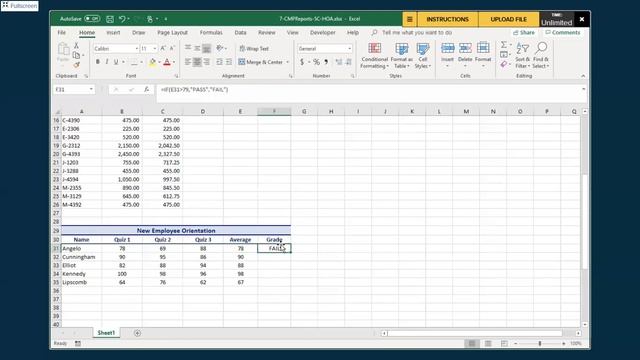Click the UPLOAD FILE button

(509, 19)
